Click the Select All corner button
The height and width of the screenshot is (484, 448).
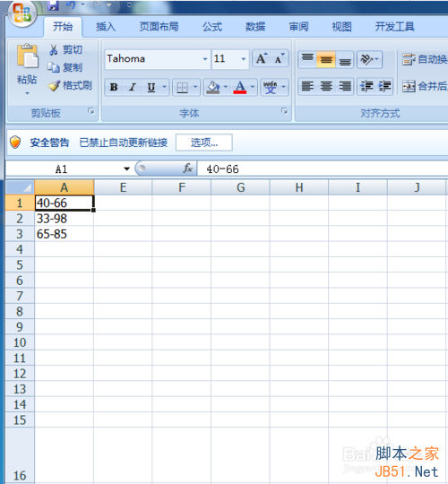click(x=21, y=187)
